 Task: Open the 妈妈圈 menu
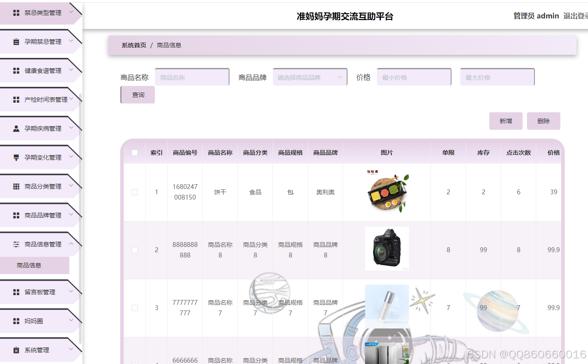(40, 321)
